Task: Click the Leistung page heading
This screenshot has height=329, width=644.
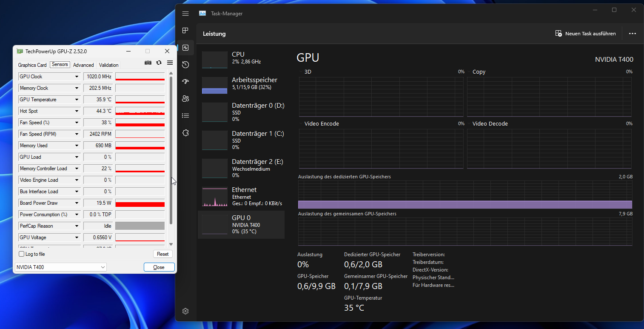Action: [x=214, y=34]
